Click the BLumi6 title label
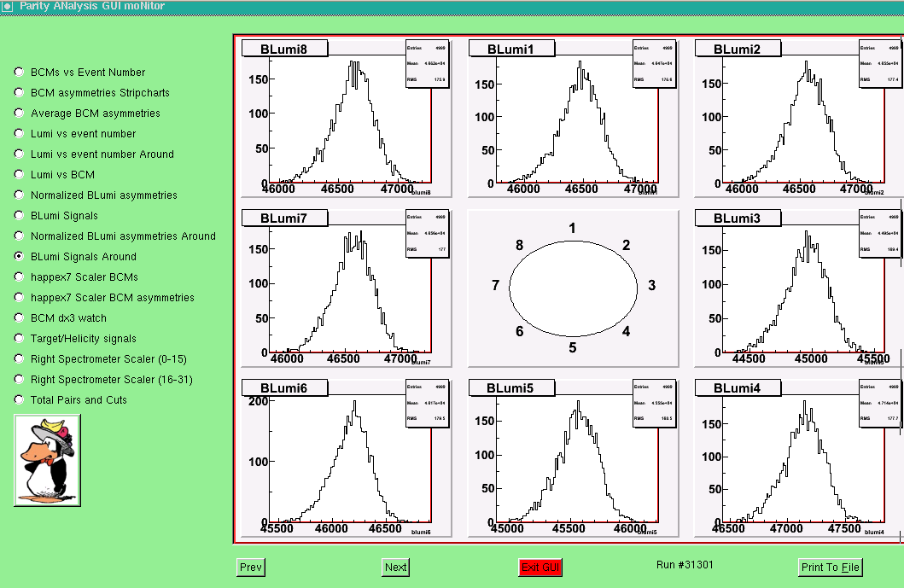The width and height of the screenshot is (904, 588). click(285, 387)
